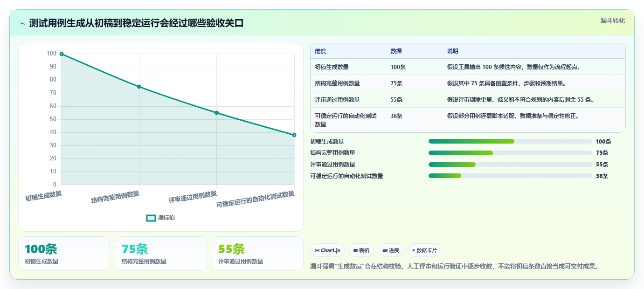Click the 数据 column header
Screen dimensions: 644x289
point(396,51)
